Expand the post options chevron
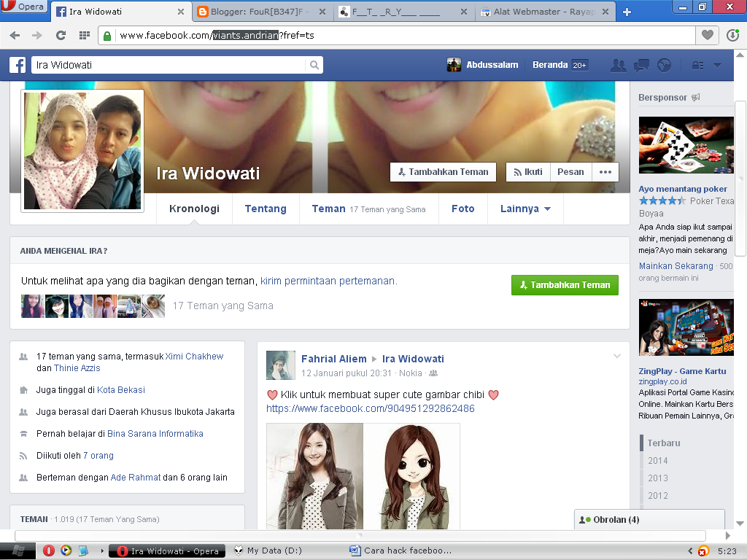The width and height of the screenshot is (747, 560). point(617,356)
